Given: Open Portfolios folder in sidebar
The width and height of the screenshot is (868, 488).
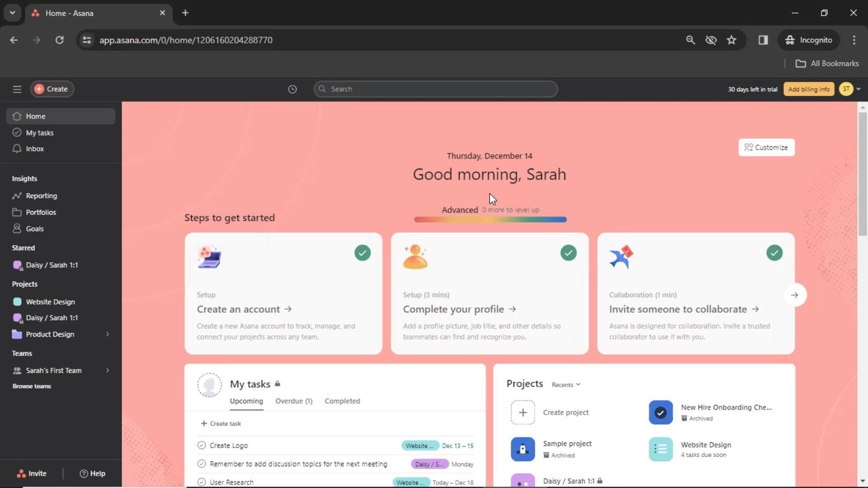Looking at the screenshot, I should point(41,212).
